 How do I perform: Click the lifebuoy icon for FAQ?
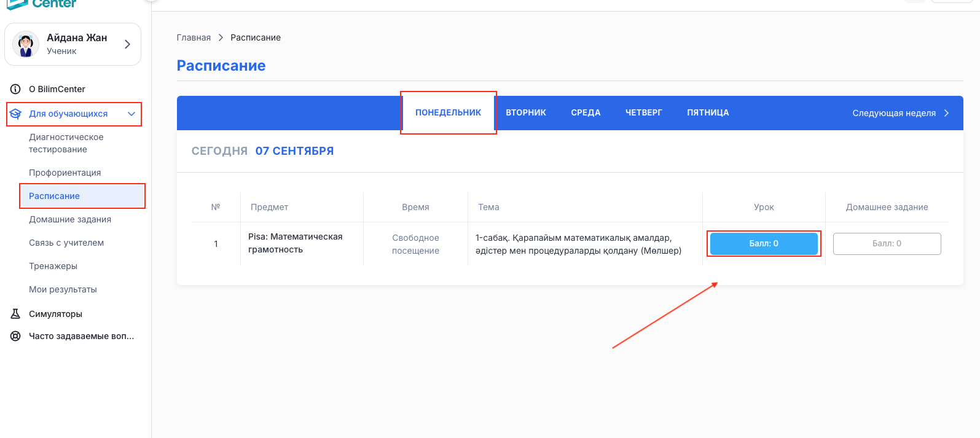[15, 336]
